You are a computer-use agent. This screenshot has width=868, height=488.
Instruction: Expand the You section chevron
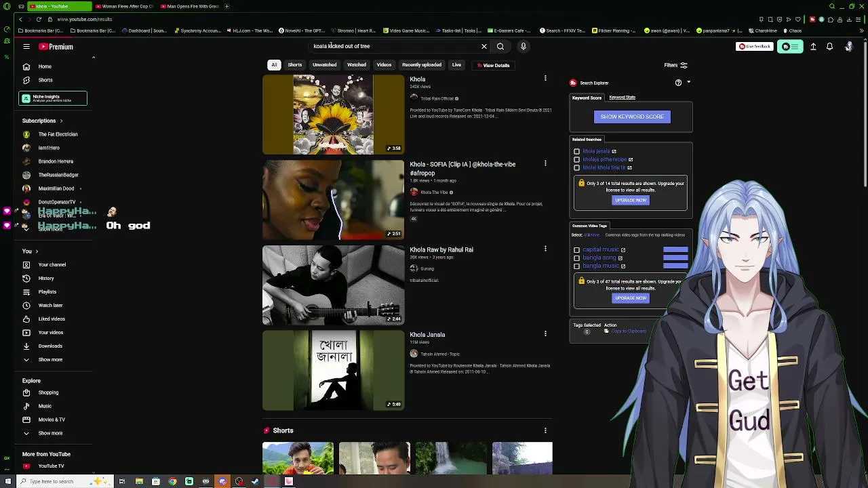(x=37, y=251)
